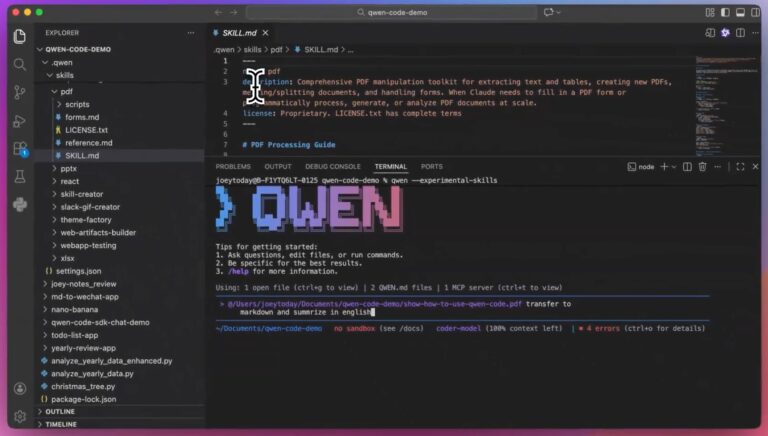The width and height of the screenshot is (768, 436).
Task: Click the SKILL.md breadcrumb segment
Action: pyautogui.click(x=321, y=49)
